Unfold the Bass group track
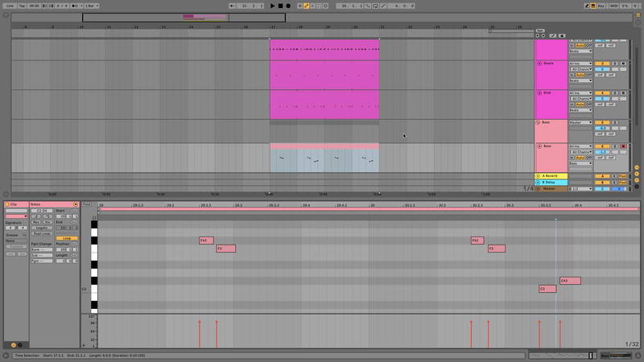 [x=538, y=122]
